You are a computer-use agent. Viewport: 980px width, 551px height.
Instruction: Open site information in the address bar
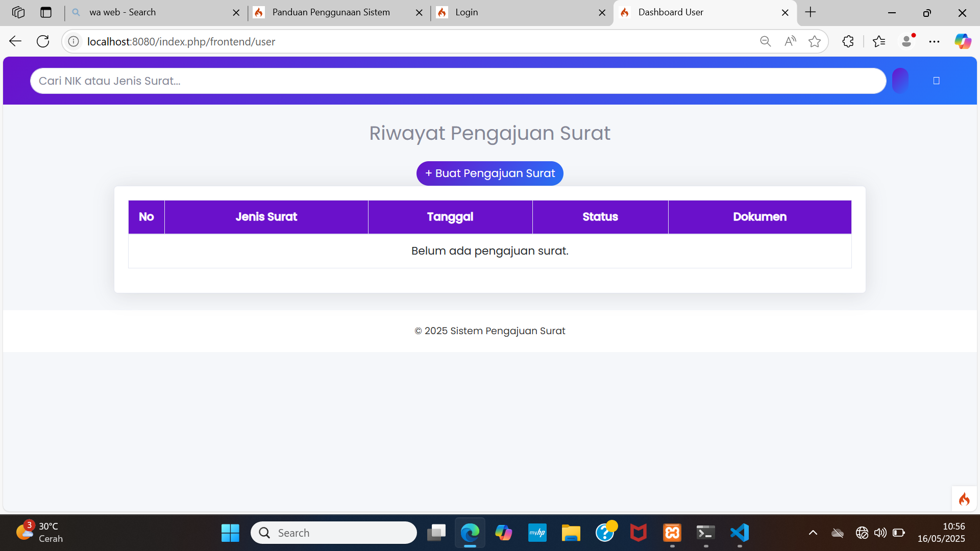73,41
